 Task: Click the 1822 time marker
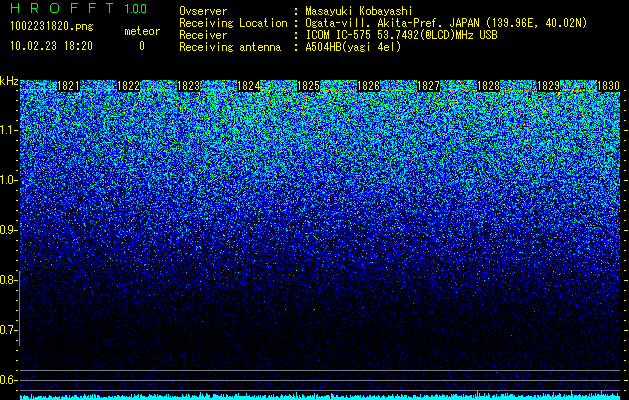click(x=128, y=86)
